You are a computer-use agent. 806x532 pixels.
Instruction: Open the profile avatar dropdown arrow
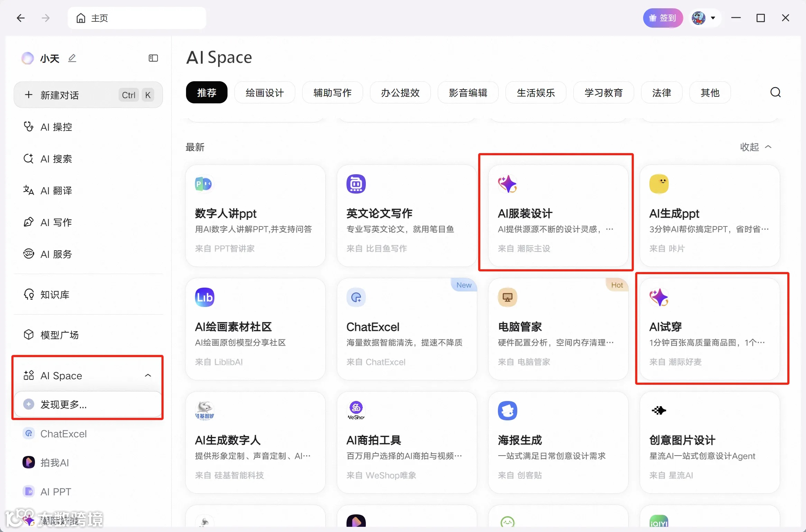pyautogui.click(x=713, y=18)
